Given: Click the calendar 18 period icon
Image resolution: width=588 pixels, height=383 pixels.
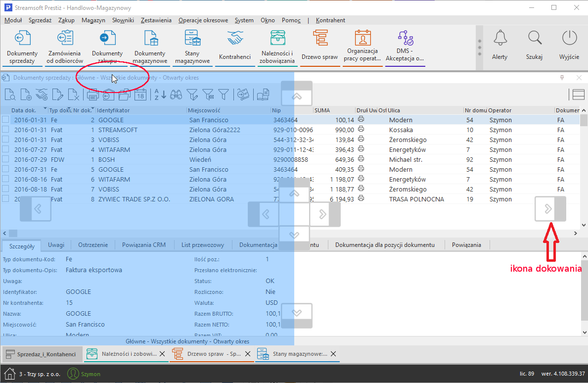Looking at the screenshot, I should pyautogui.click(x=140, y=95).
